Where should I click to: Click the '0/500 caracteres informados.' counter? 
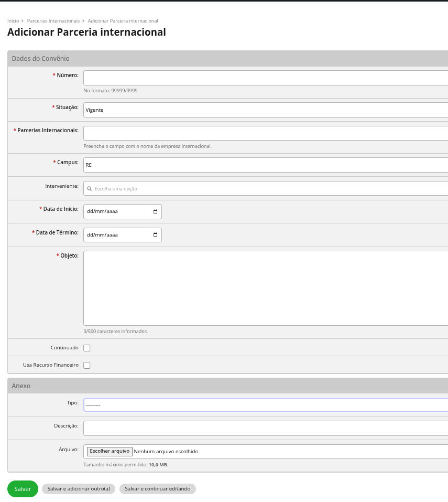[116, 332]
